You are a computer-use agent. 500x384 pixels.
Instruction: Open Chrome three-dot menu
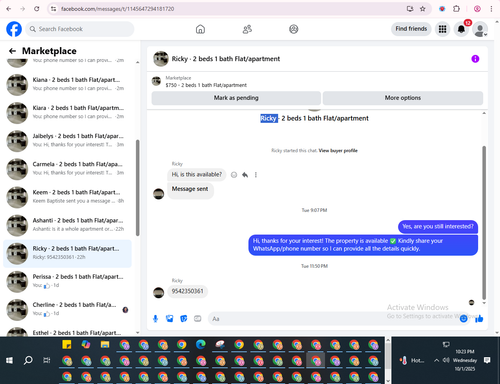point(491,9)
